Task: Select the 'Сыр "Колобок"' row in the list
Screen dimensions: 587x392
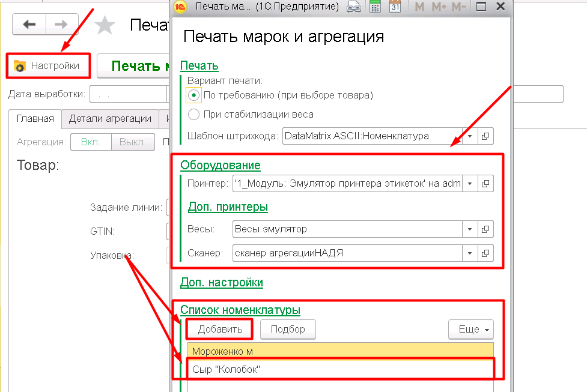Action: tap(340, 370)
